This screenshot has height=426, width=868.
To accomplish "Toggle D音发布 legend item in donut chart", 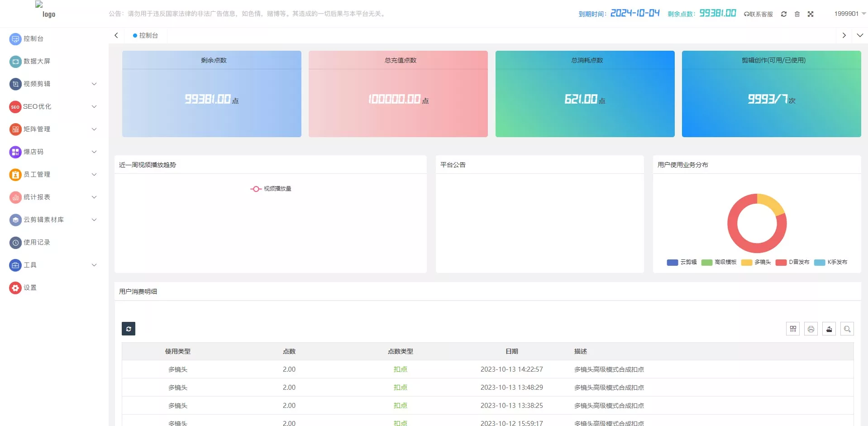I will (792, 262).
